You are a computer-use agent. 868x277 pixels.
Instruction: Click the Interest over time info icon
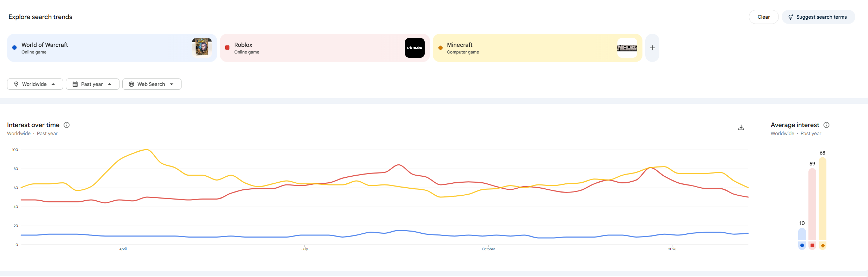pyautogui.click(x=67, y=125)
